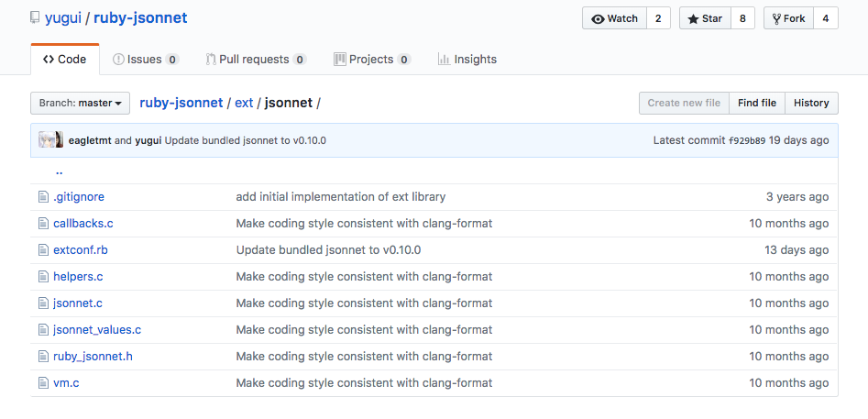Open the .gitignore file
868x419 pixels.
79,197
